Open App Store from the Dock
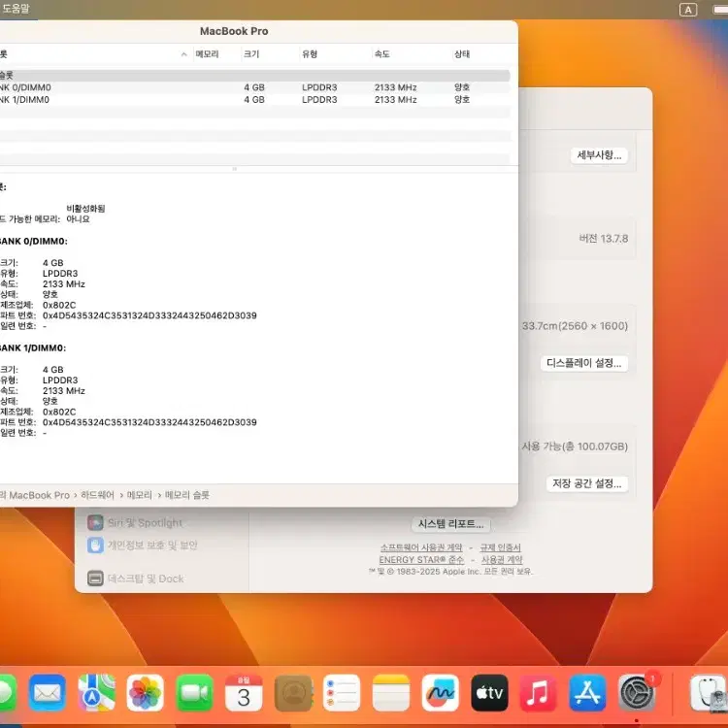 coord(587,693)
